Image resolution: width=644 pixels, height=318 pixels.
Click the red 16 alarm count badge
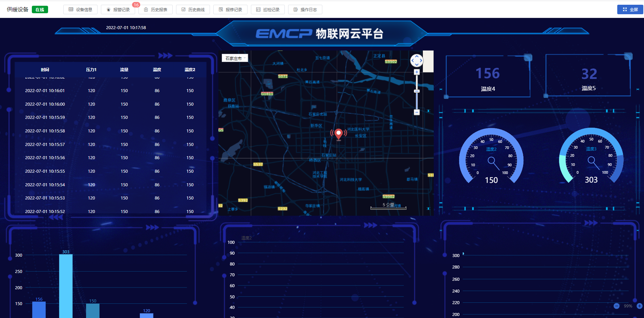coord(136,5)
